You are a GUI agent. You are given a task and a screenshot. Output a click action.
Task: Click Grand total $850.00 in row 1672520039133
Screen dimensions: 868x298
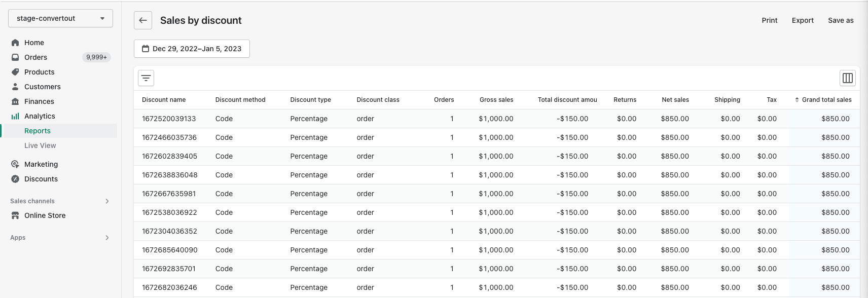836,119
